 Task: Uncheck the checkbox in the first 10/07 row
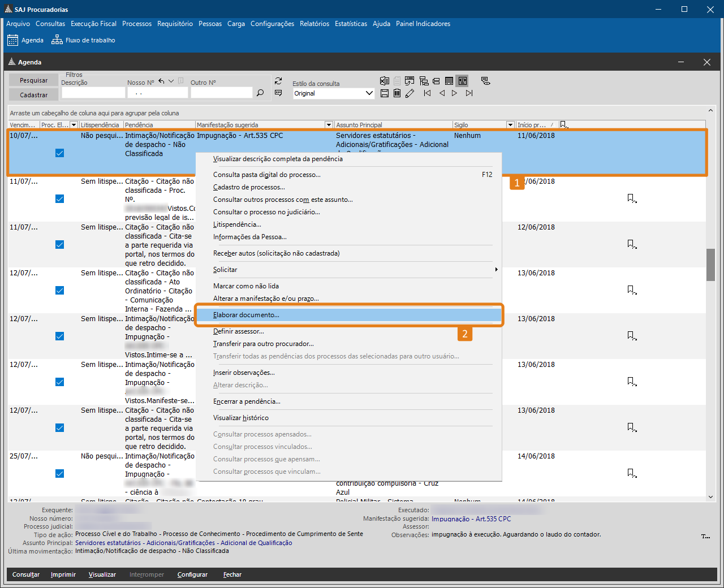[x=59, y=153]
